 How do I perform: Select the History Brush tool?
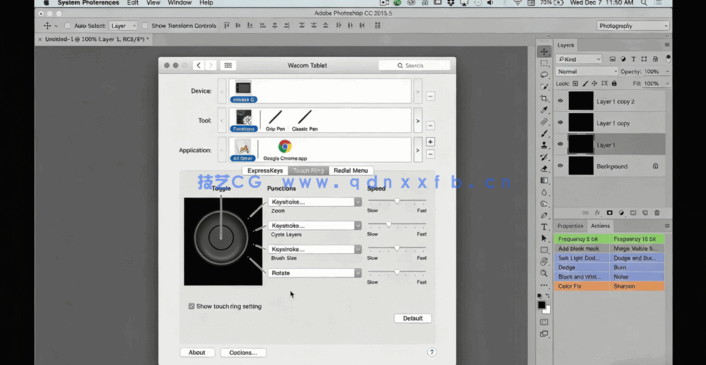[544, 157]
